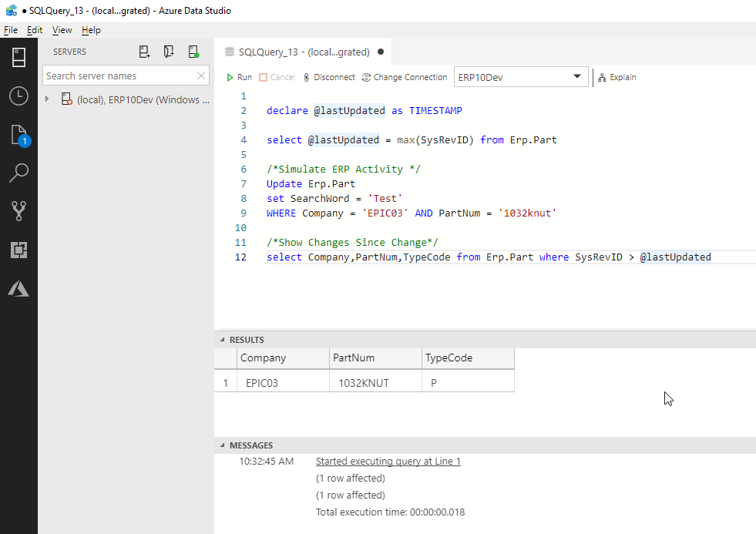
Task: Click Total execution time message
Action: [390, 512]
